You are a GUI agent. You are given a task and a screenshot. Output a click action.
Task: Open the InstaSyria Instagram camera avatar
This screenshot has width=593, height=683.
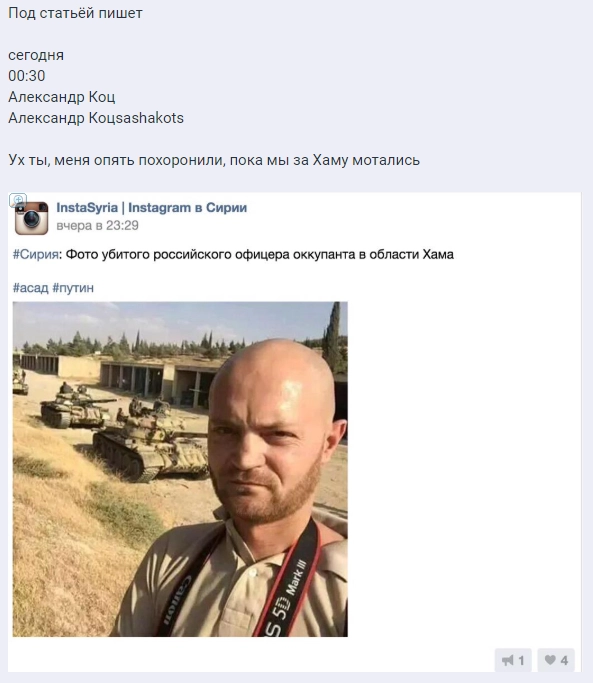(x=32, y=218)
